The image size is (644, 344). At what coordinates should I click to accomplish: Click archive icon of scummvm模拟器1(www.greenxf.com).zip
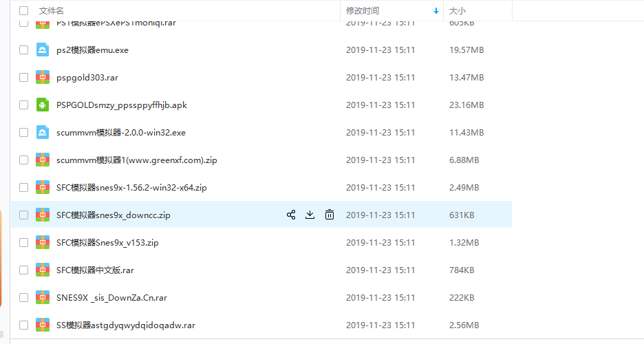[42, 160]
